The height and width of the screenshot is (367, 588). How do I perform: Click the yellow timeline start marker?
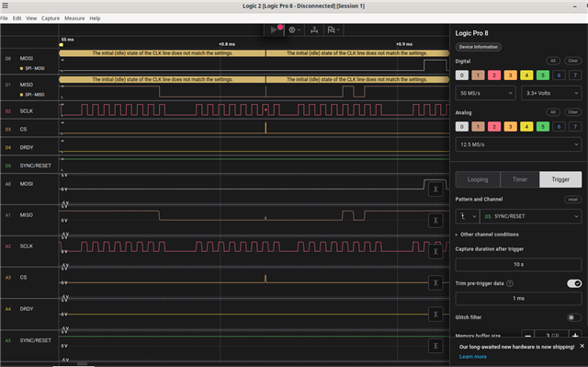pos(62,45)
